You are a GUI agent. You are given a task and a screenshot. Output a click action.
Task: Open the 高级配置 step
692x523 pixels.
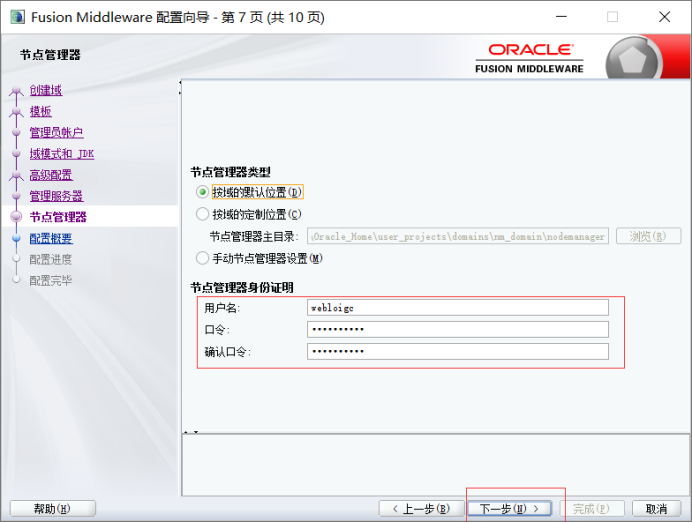pyautogui.click(x=50, y=175)
